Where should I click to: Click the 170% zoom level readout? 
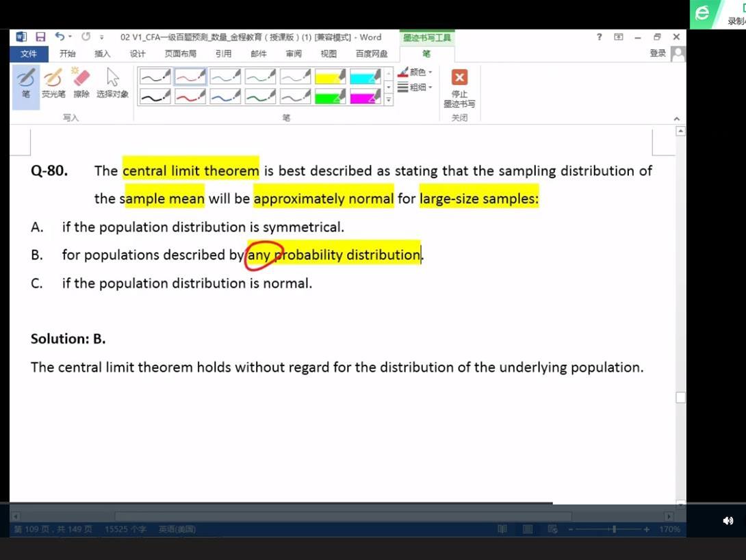[x=669, y=529]
